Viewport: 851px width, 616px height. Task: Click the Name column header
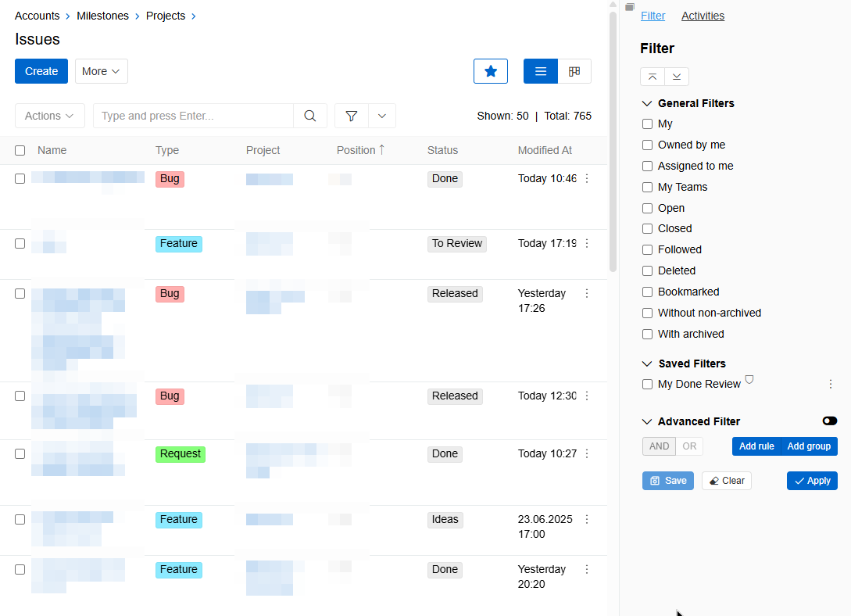52,150
